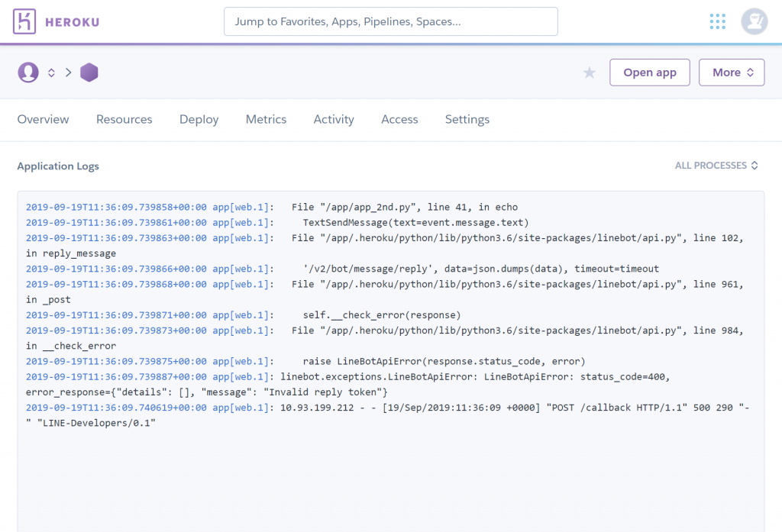782x532 pixels.
Task: Favorite this app with the star
Action: click(590, 73)
